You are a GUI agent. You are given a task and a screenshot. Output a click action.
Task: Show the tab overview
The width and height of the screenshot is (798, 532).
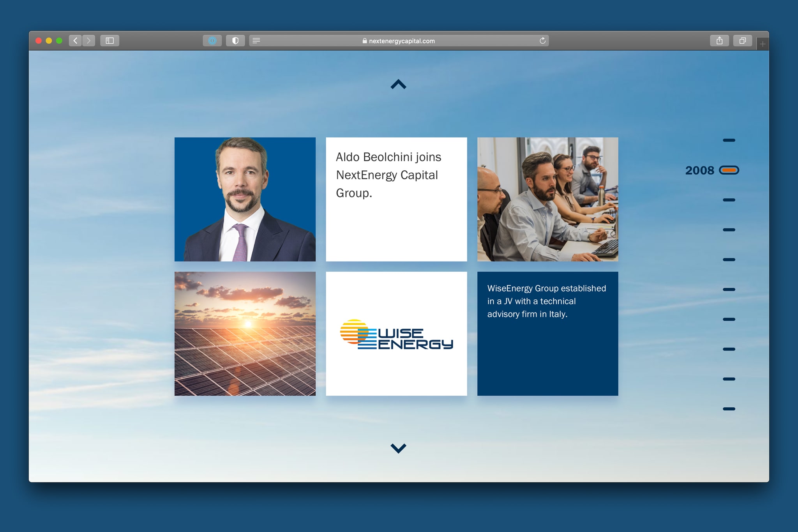tap(743, 41)
